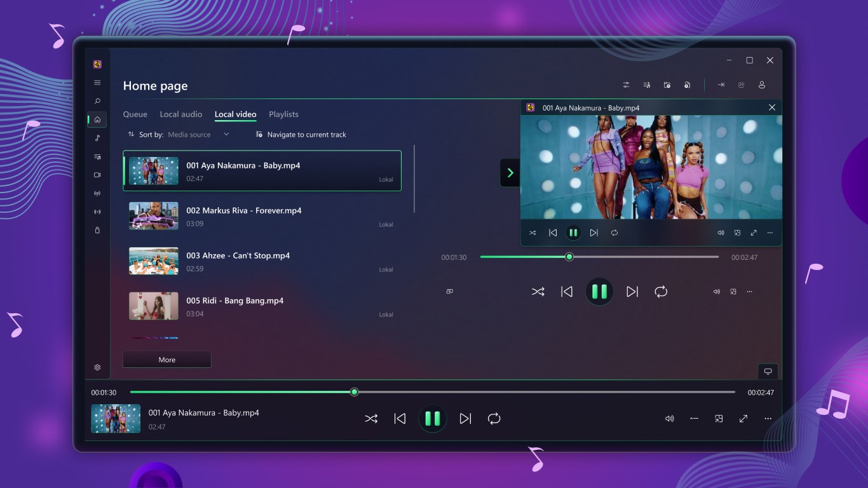Skip to next track in bottom bar

(x=465, y=419)
